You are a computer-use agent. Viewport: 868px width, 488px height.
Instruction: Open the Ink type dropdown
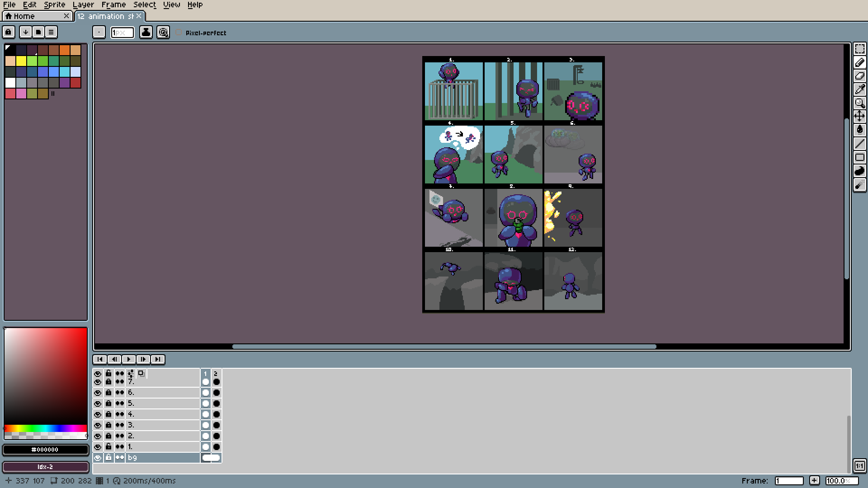click(x=146, y=32)
